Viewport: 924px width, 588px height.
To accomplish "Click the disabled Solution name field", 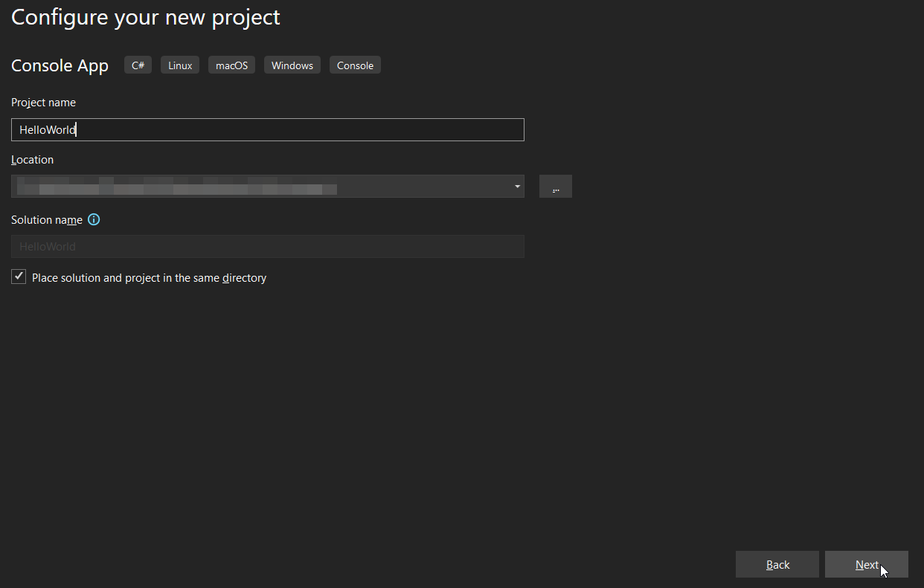I will (268, 247).
